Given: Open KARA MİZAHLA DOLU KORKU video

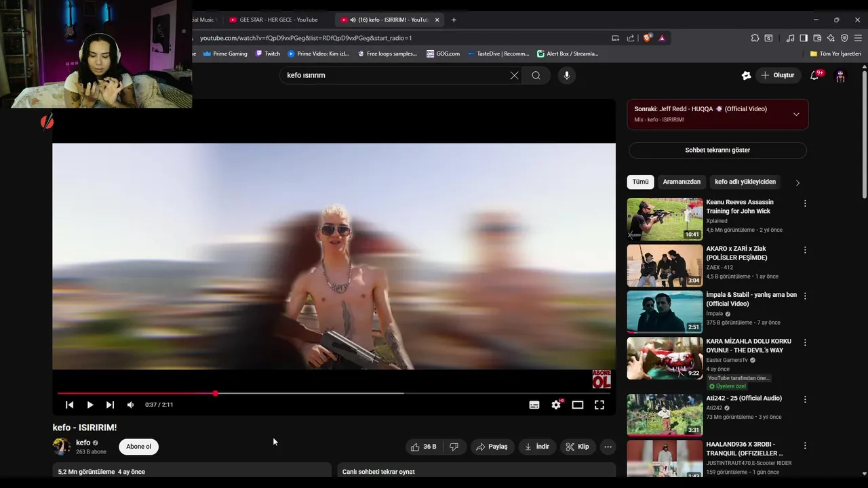Looking at the screenshot, I should pos(749,346).
